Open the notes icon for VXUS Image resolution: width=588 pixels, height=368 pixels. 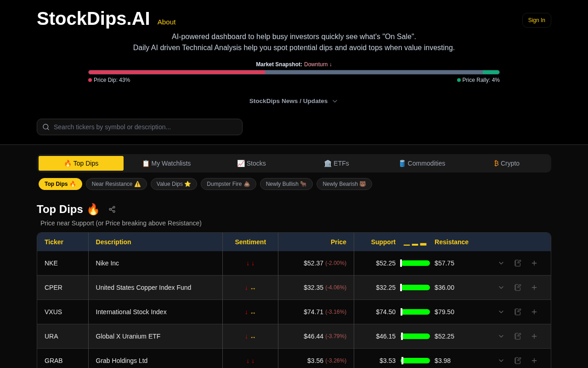tap(518, 312)
